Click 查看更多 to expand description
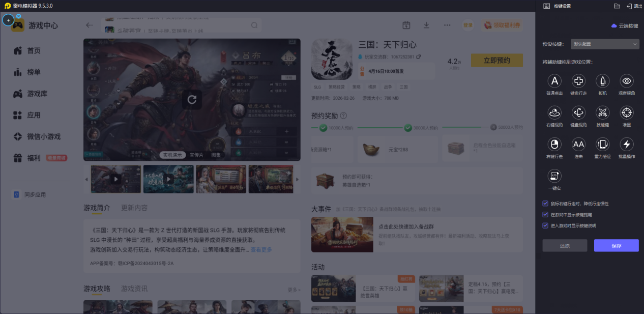 (261, 249)
